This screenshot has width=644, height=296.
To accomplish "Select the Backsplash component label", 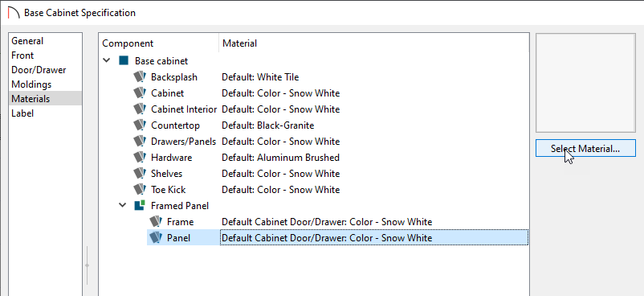I will [x=174, y=77].
